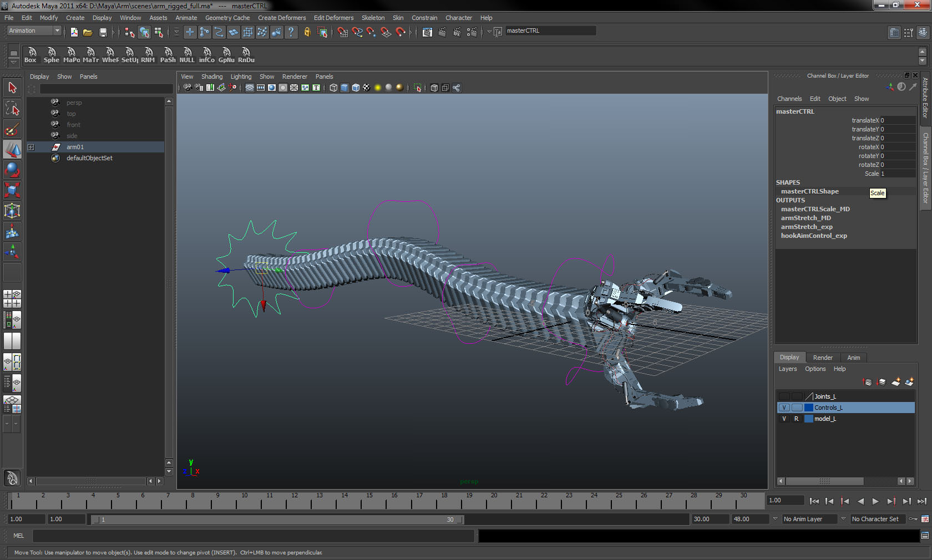The height and width of the screenshot is (560, 932).
Task: Open the Skeleton menu
Action: 373,18
